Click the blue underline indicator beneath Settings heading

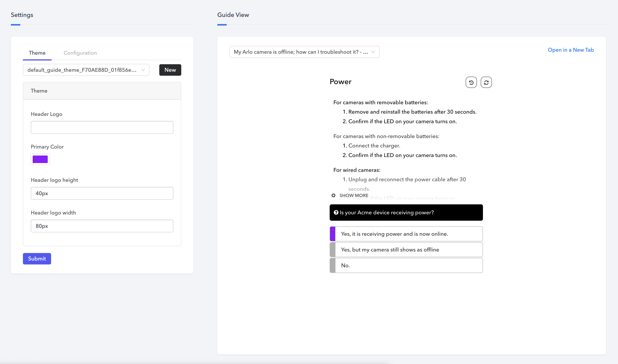[15, 25]
